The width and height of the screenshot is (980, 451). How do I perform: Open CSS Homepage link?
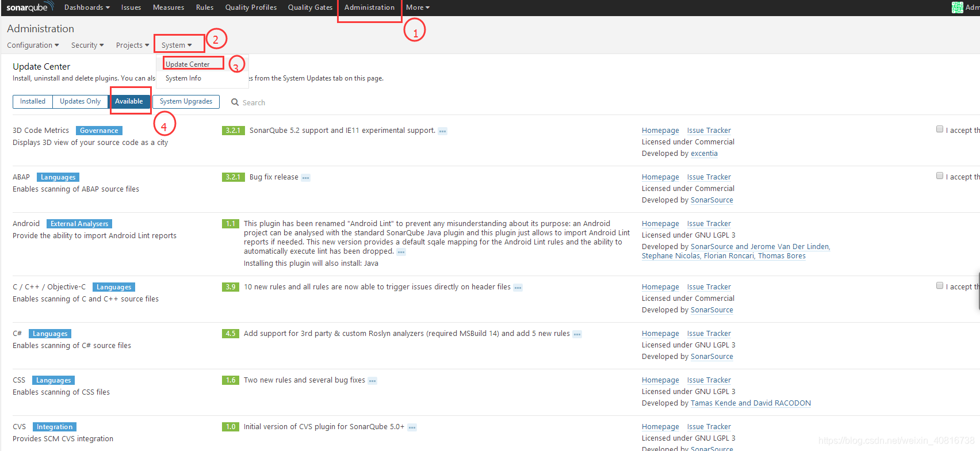(x=660, y=380)
